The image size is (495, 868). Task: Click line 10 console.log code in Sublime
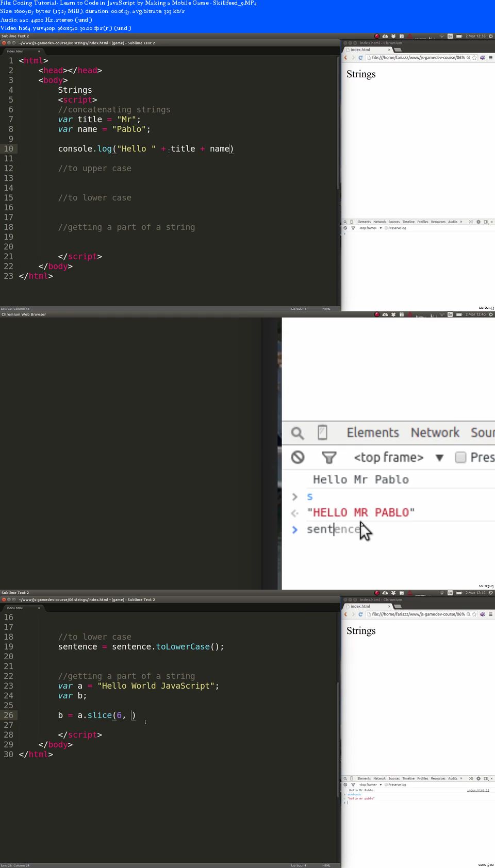click(x=146, y=149)
